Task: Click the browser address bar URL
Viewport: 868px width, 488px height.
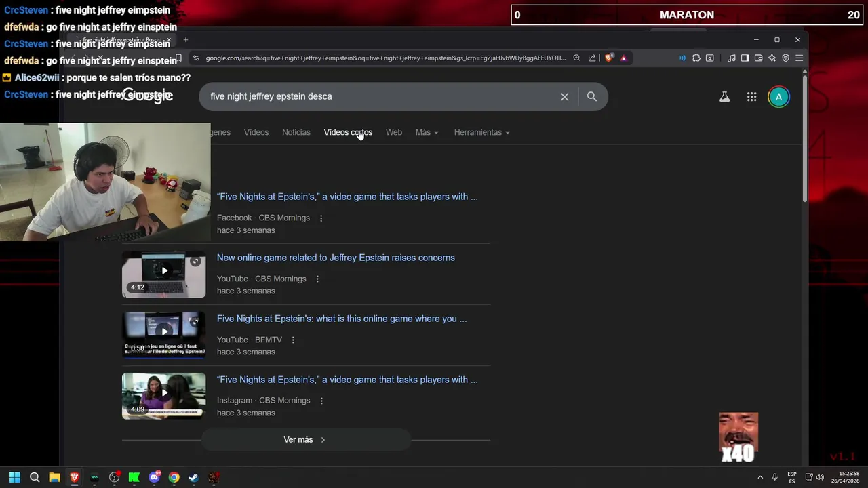Action: pos(385,58)
